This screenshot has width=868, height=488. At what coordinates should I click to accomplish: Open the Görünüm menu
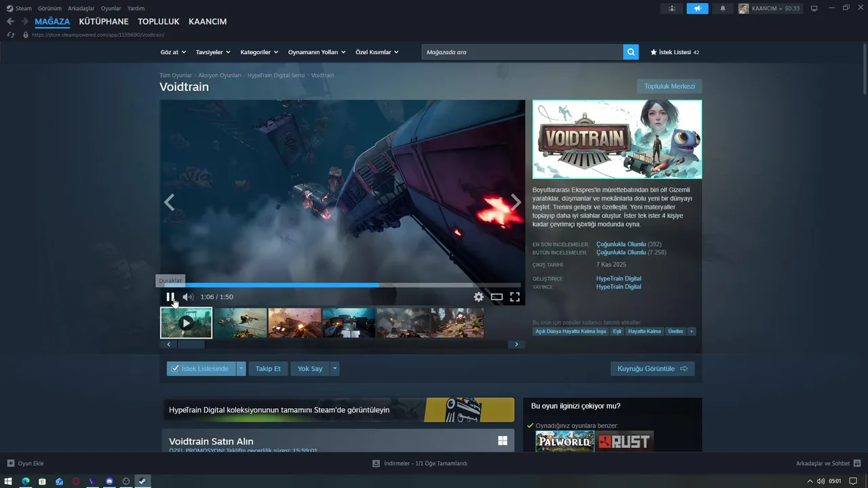click(x=50, y=8)
